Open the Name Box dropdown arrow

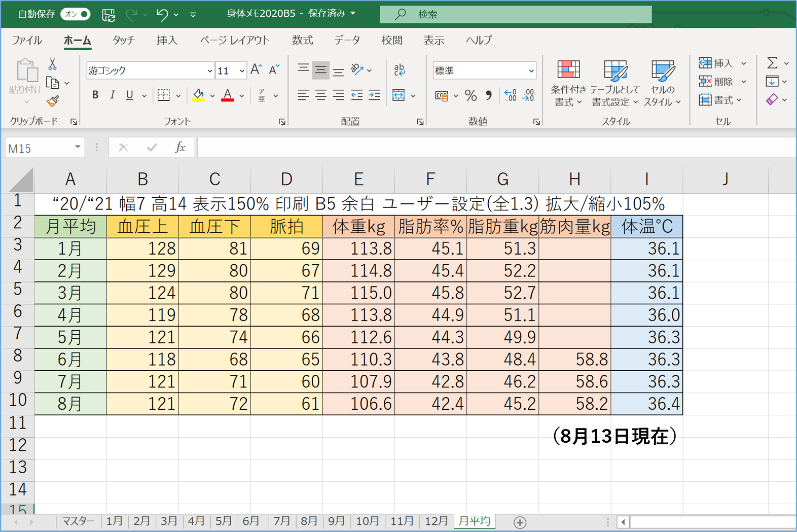pyautogui.click(x=78, y=148)
